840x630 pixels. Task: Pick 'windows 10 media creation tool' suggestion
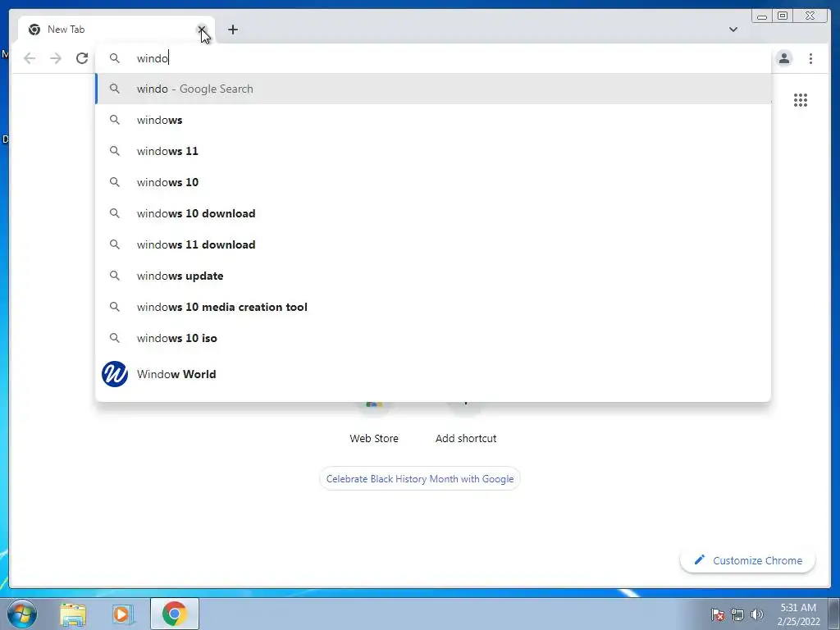coord(433,307)
